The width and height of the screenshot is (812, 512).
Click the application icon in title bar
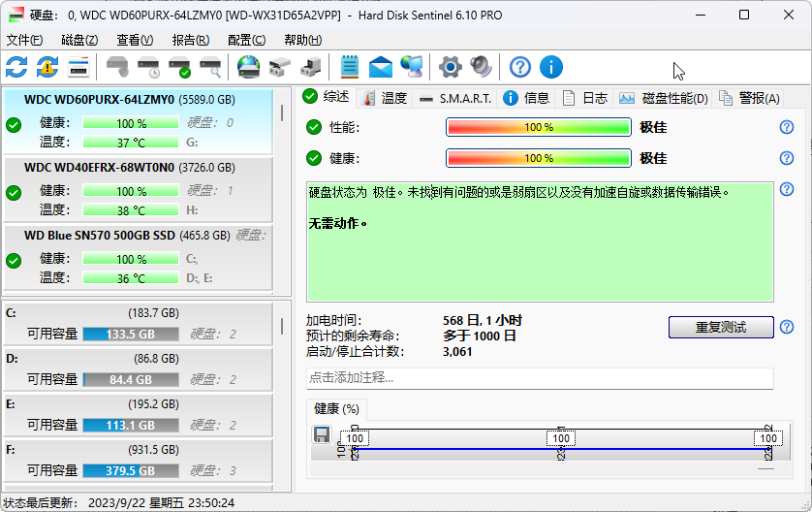16,15
